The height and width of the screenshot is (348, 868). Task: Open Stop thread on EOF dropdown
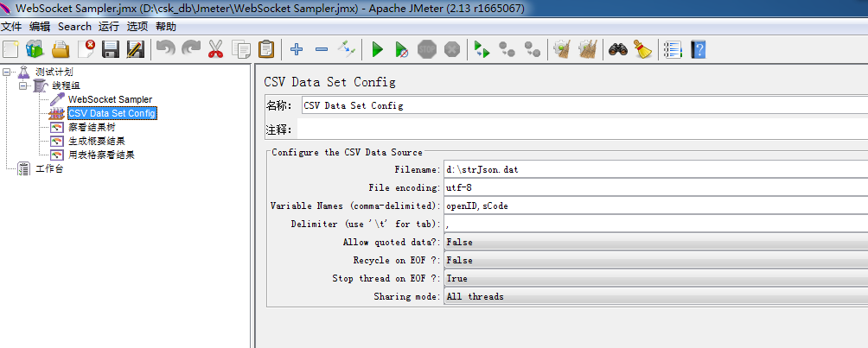pos(655,279)
